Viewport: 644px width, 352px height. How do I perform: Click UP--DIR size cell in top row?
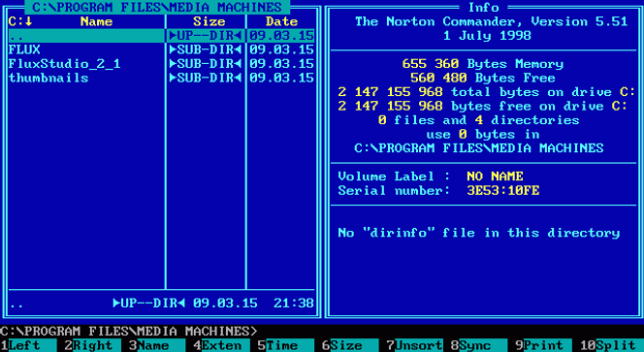[206, 36]
